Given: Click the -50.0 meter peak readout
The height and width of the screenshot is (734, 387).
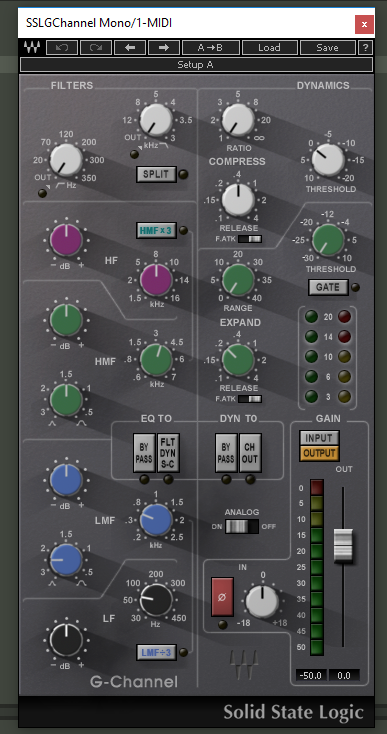Looking at the screenshot, I should click(x=311, y=675).
